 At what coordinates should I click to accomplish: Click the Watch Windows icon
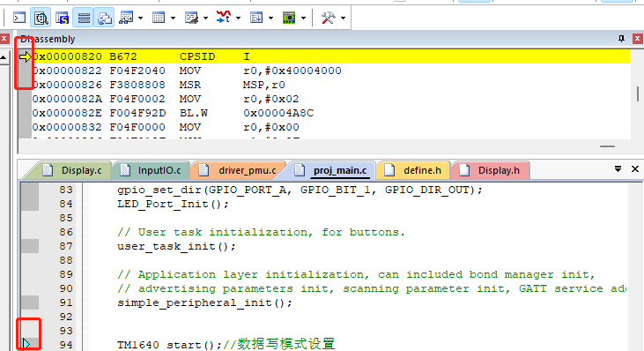[126, 18]
